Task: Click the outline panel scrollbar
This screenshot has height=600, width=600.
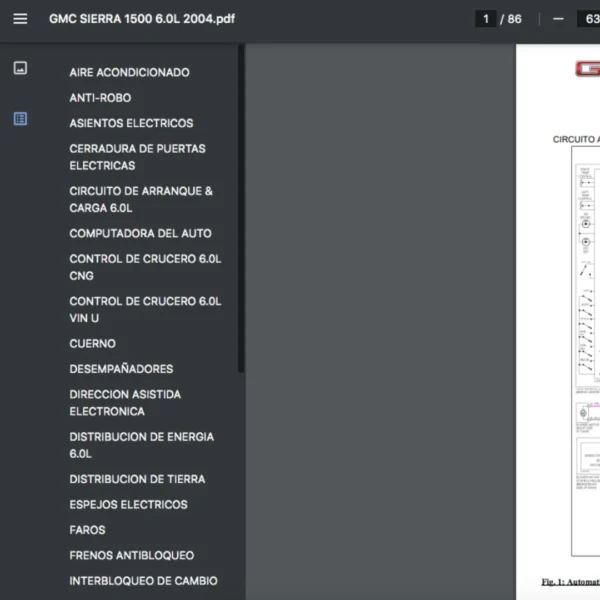Action: point(241,208)
